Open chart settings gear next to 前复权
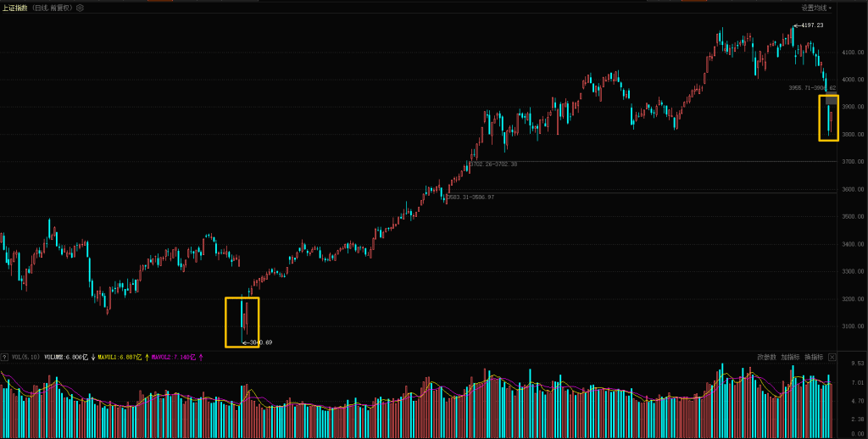This screenshot has width=868, height=439. point(80,8)
